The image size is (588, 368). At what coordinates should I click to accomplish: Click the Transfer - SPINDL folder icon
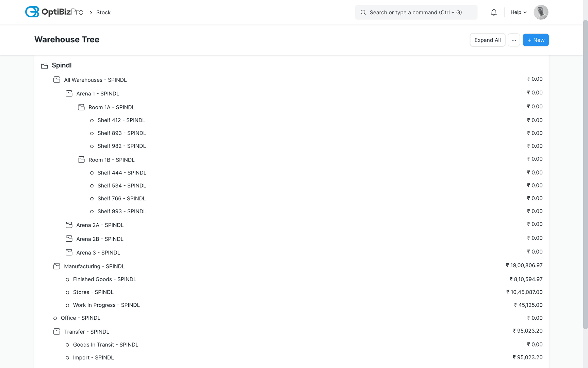(x=57, y=332)
